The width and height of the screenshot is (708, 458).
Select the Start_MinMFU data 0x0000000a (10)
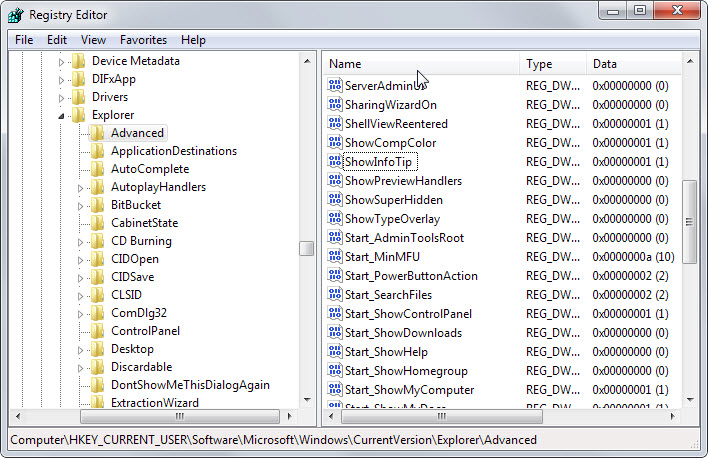(633, 257)
